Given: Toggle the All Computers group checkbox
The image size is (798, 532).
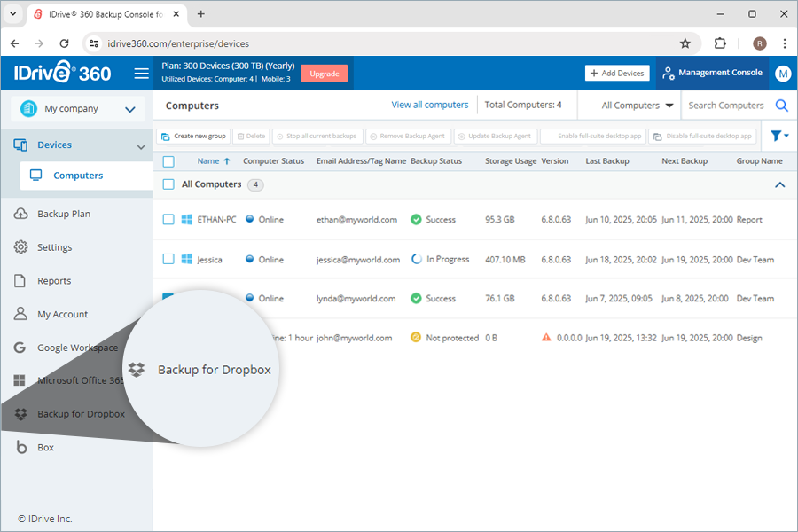Looking at the screenshot, I should 168,184.
